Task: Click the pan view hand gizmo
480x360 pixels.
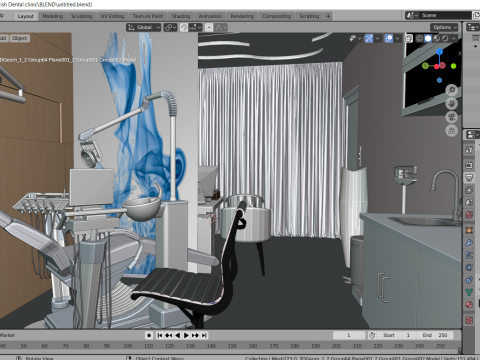Action: click(452, 104)
